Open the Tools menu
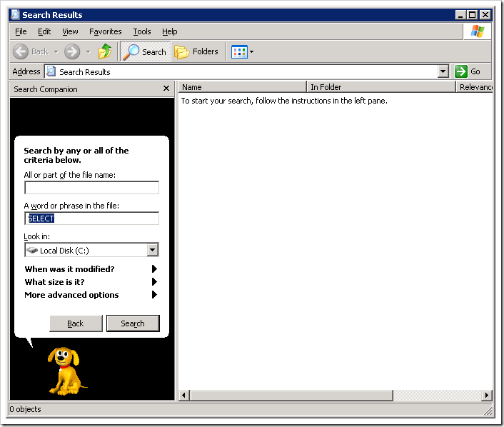Screen dimensions: 504x427 click(142, 31)
